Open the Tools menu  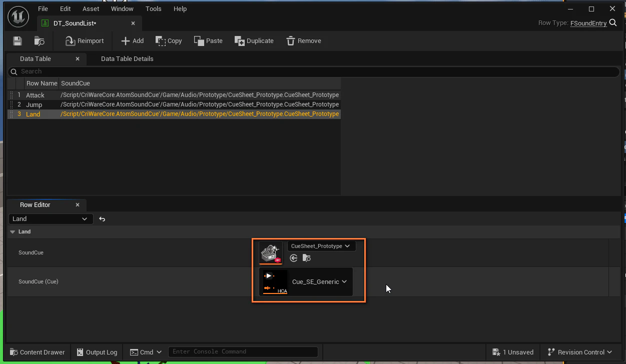coord(154,8)
